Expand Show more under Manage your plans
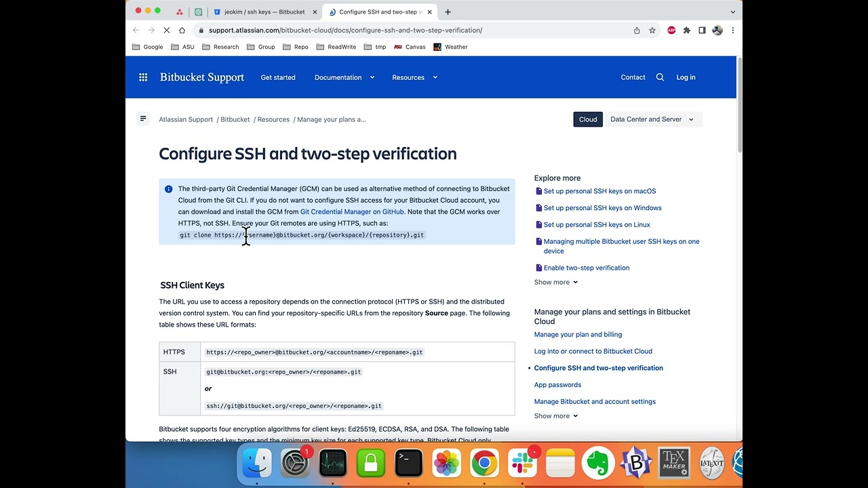This screenshot has height=488, width=868. pyautogui.click(x=556, y=416)
